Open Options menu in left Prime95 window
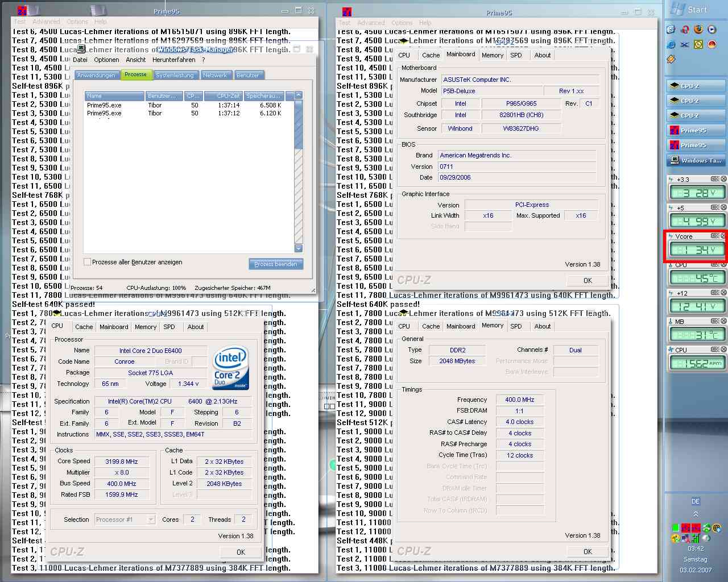728x582 pixels. pos(77,22)
